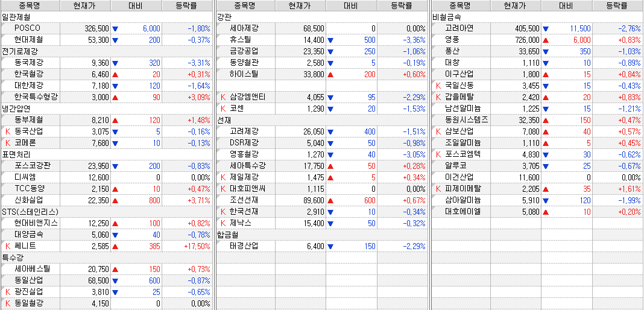Click POSCO's current price 326,500
The height and width of the screenshot is (310, 644).
[x=96, y=28]
